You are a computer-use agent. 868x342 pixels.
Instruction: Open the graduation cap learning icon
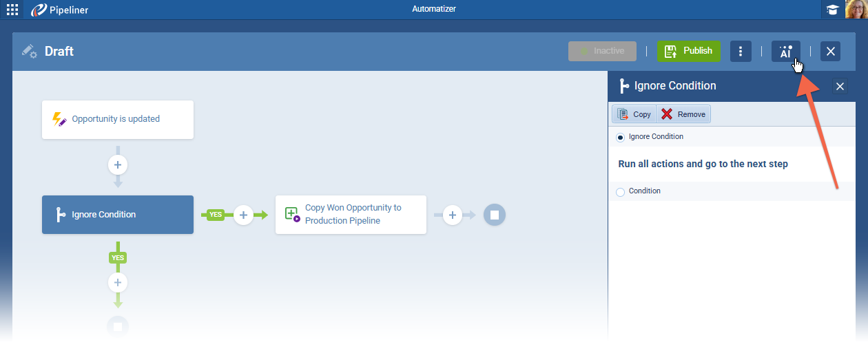(x=833, y=10)
